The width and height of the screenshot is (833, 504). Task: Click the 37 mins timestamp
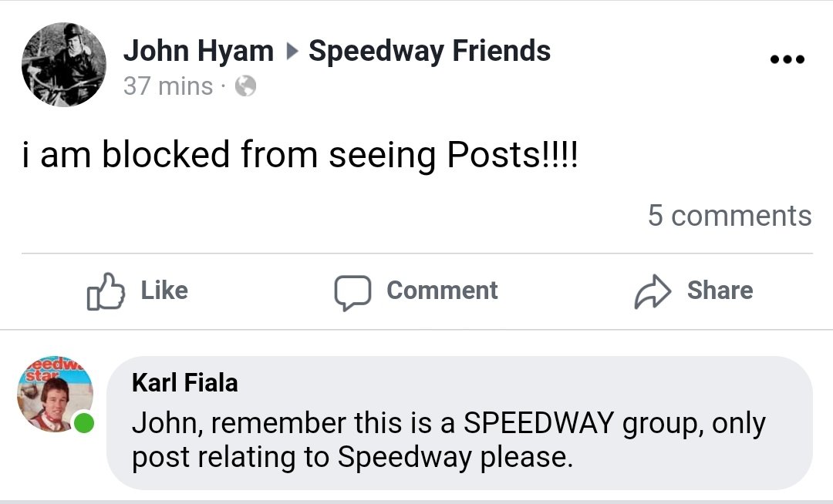[x=167, y=86]
